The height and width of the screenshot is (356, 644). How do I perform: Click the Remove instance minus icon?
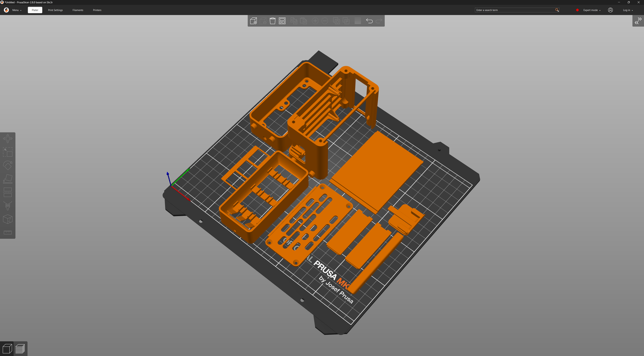coord(325,21)
